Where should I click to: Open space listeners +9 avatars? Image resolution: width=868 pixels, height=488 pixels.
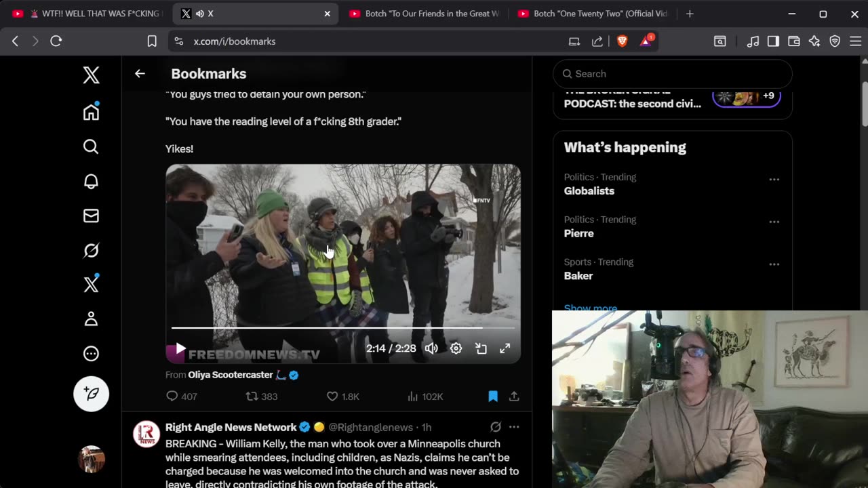[x=746, y=96]
